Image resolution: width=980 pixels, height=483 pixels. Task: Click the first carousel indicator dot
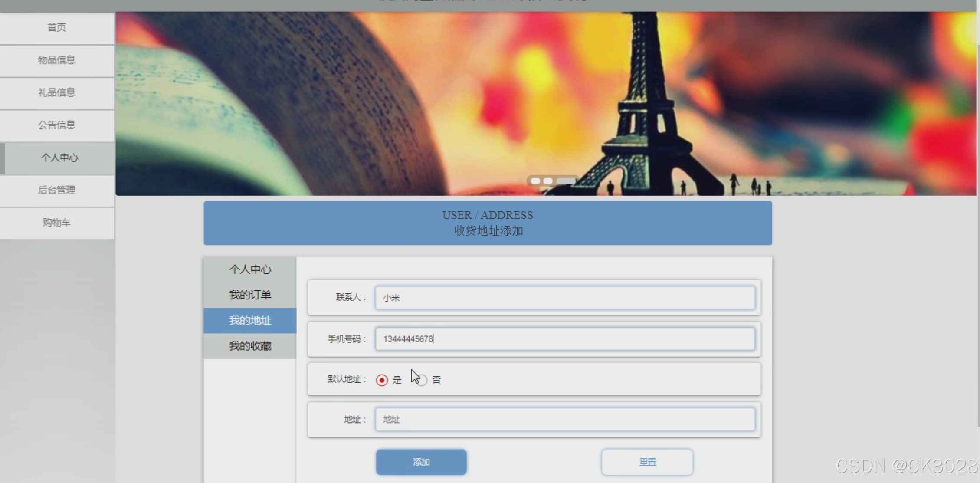[535, 181]
